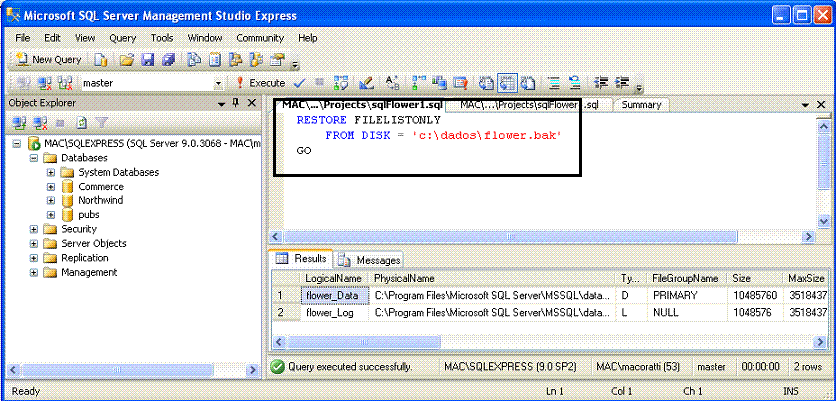Click the Template Explorer toolbar icon

click(x=256, y=60)
